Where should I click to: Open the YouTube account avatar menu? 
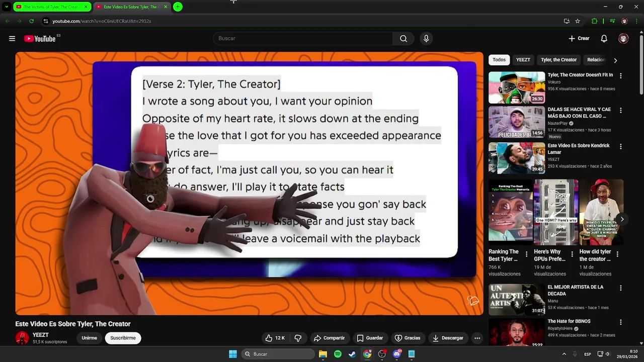pos(623,39)
